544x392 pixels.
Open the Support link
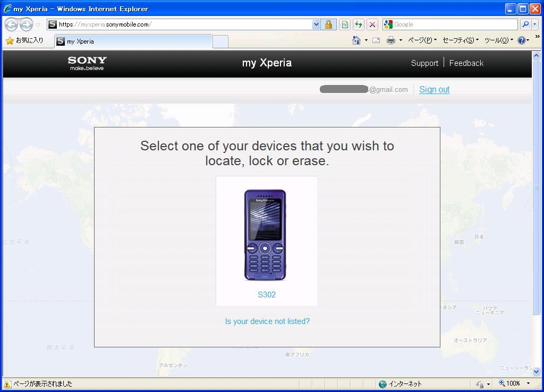(x=424, y=63)
